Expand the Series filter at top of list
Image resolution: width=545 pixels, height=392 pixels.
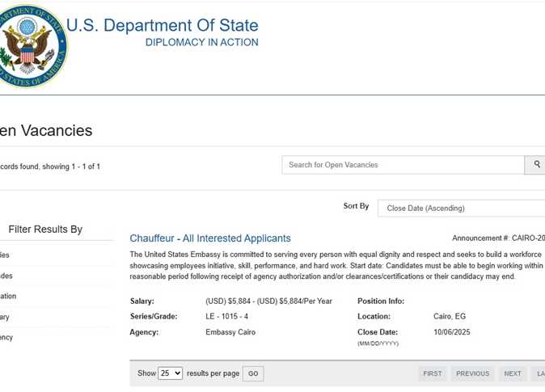[5, 255]
